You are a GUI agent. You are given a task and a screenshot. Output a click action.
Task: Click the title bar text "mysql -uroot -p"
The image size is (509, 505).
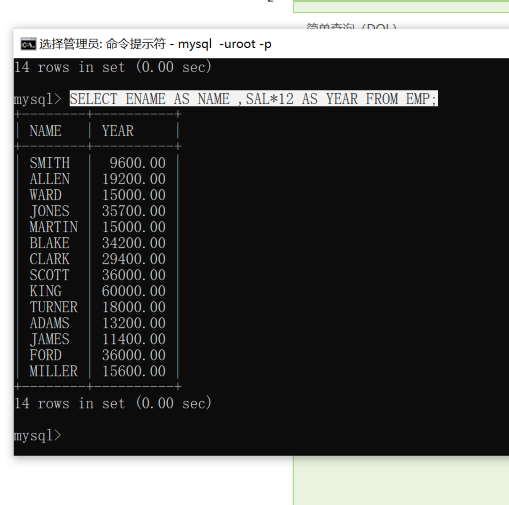pyautogui.click(x=225, y=44)
